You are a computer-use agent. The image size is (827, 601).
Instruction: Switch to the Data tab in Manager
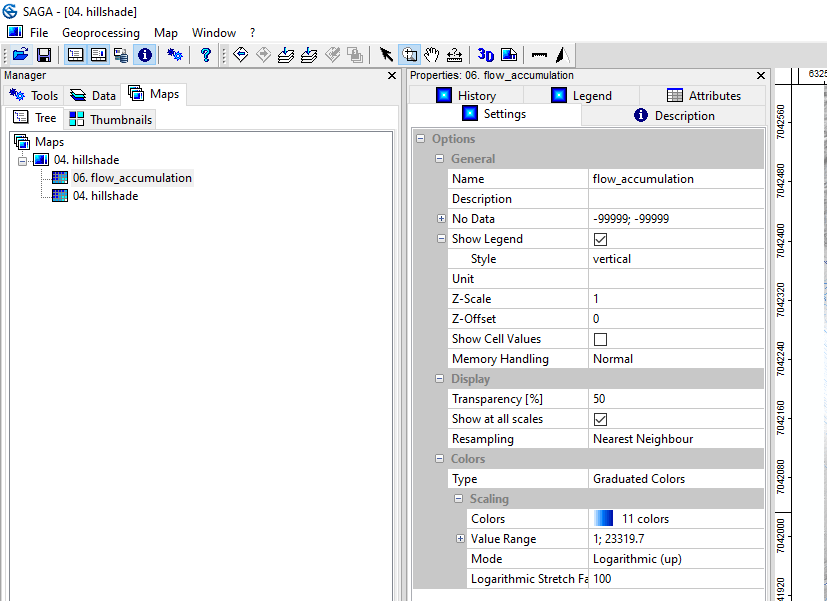tap(93, 95)
